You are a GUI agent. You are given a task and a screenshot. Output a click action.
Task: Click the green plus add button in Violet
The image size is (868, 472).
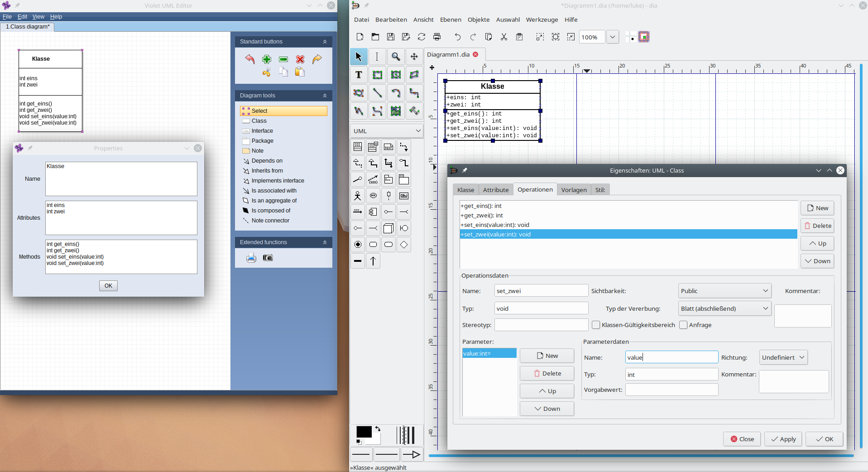pos(267,59)
